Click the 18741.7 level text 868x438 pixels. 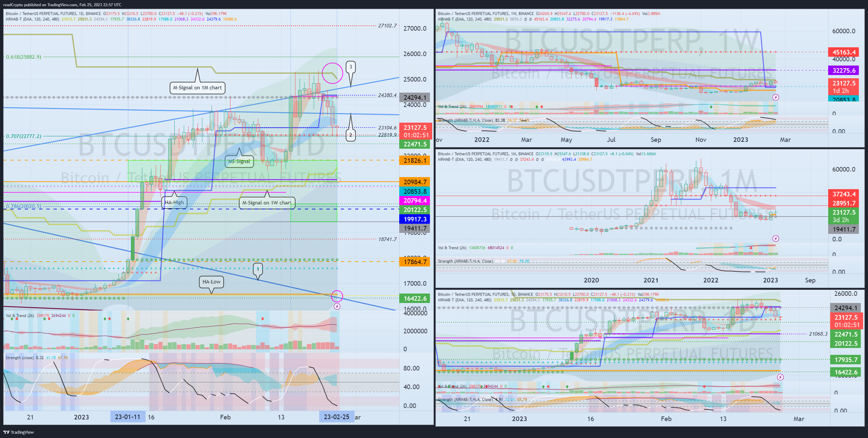387,239
